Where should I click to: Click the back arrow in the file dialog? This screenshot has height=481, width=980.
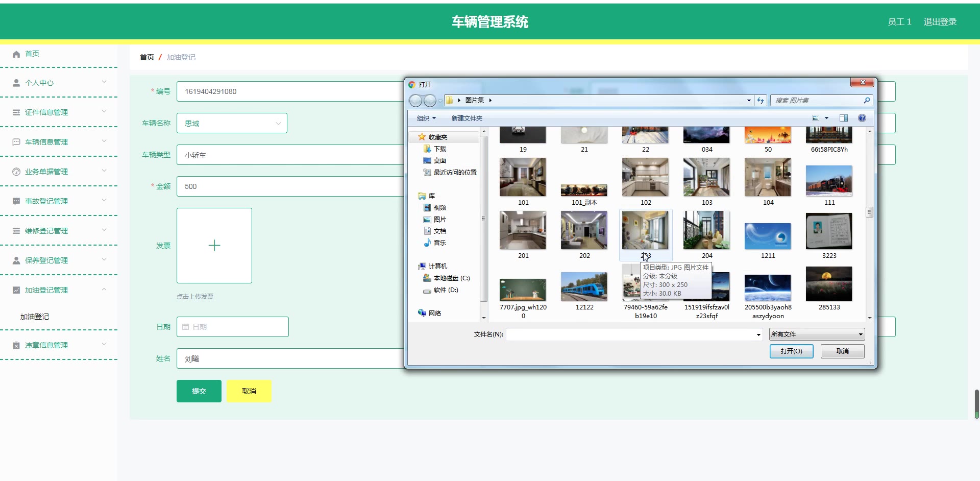coord(416,101)
